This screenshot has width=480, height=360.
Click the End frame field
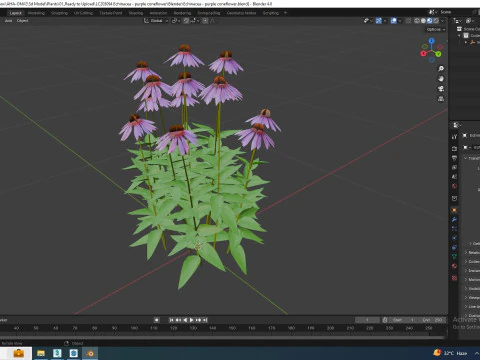(432, 320)
